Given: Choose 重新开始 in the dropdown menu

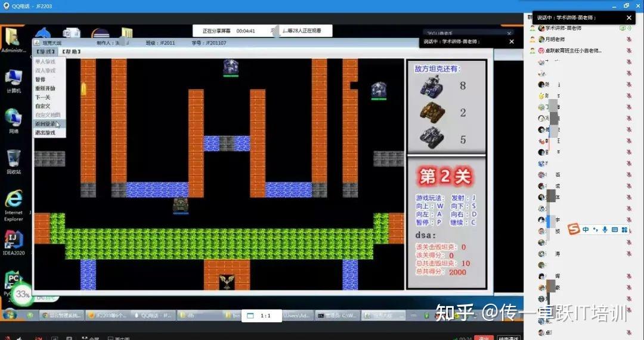Looking at the screenshot, I should (x=45, y=88).
